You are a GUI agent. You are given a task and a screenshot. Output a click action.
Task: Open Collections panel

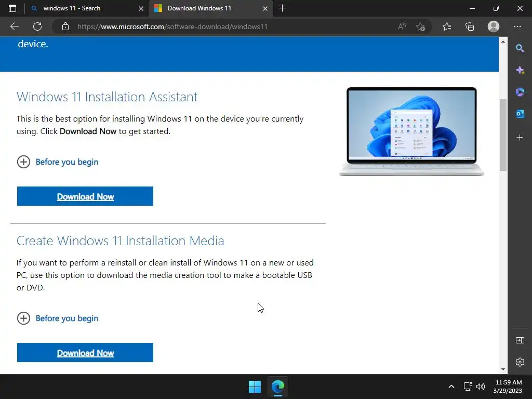[470, 26]
